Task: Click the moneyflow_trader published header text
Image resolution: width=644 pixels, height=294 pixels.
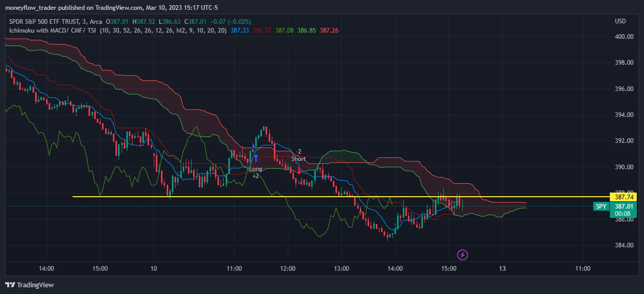Action: (x=111, y=7)
